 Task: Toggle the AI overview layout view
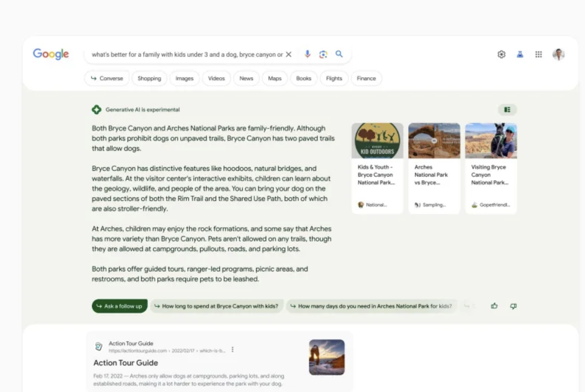coord(507,110)
